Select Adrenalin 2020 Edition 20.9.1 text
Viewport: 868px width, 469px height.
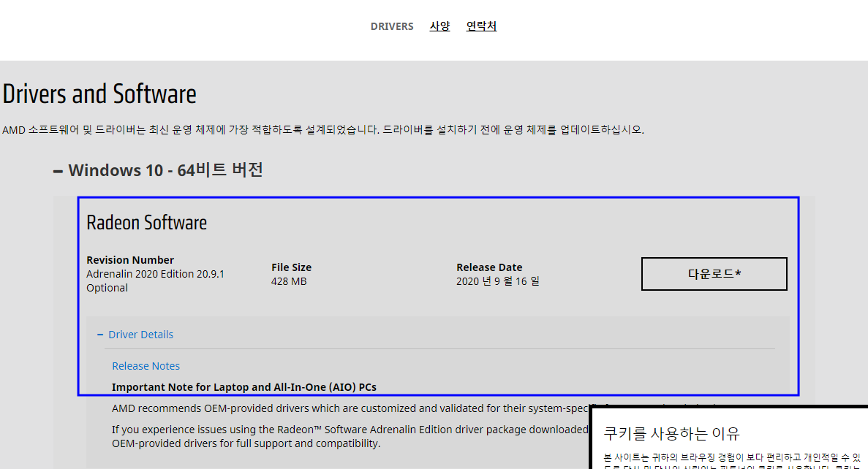pos(155,274)
